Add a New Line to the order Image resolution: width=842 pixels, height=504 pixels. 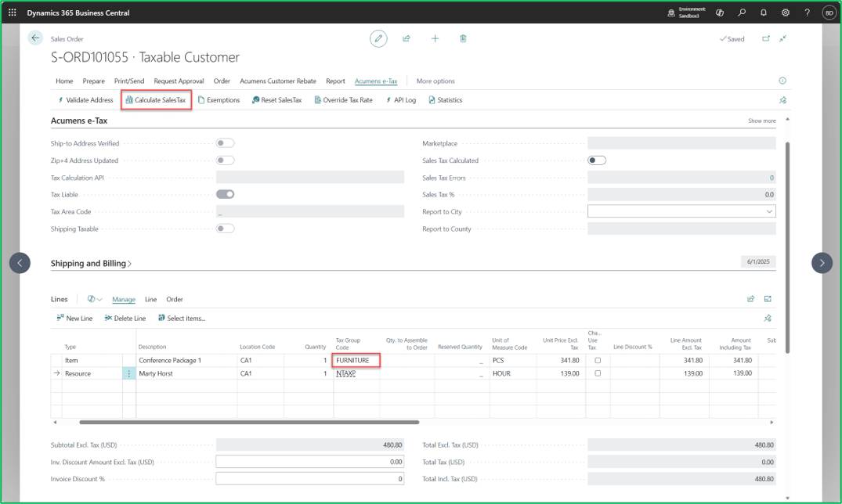[74, 319]
